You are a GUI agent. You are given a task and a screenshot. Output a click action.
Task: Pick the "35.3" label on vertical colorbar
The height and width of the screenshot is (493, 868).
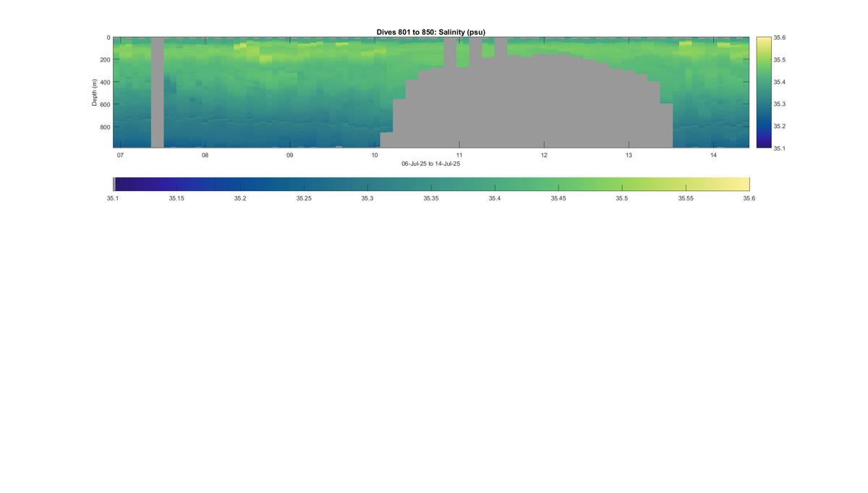tap(780, 104)
